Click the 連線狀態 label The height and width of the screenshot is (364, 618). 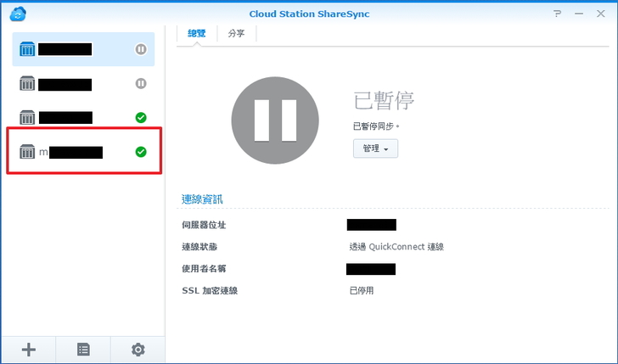click(199, 247)
